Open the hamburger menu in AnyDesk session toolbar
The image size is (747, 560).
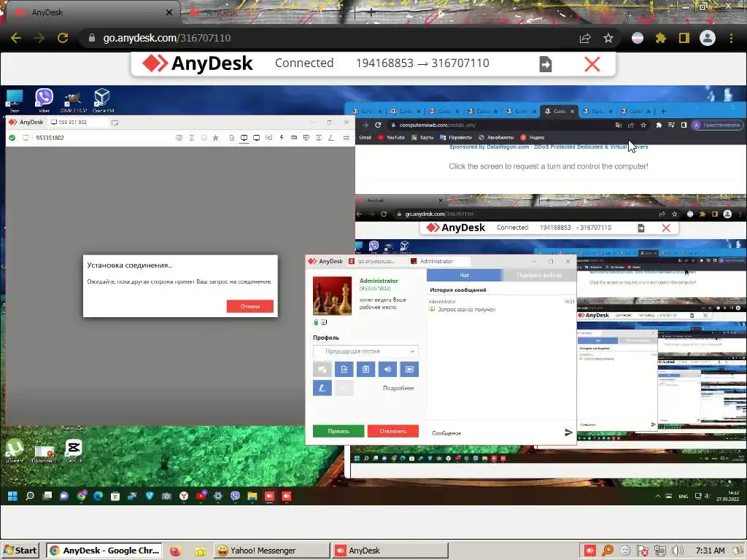tap(347, 138)
